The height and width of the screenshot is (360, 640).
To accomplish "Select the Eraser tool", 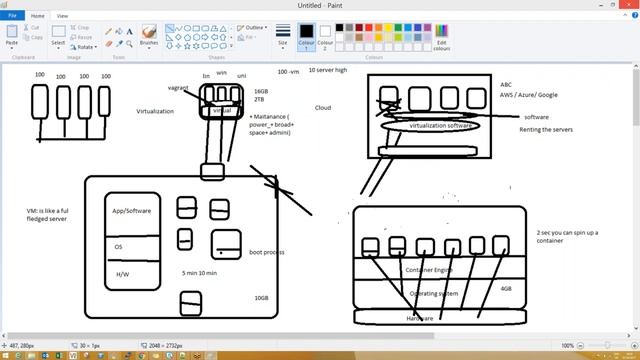I will coord(109,43).
